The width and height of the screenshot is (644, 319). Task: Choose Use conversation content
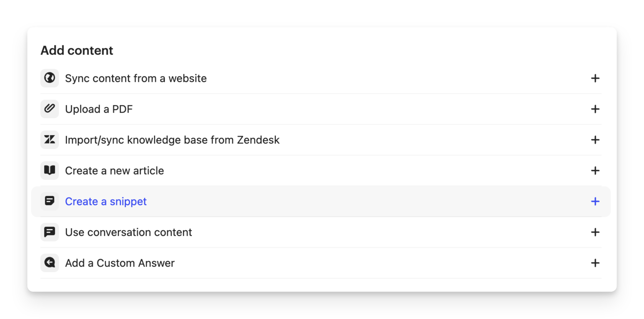(128, 232)
